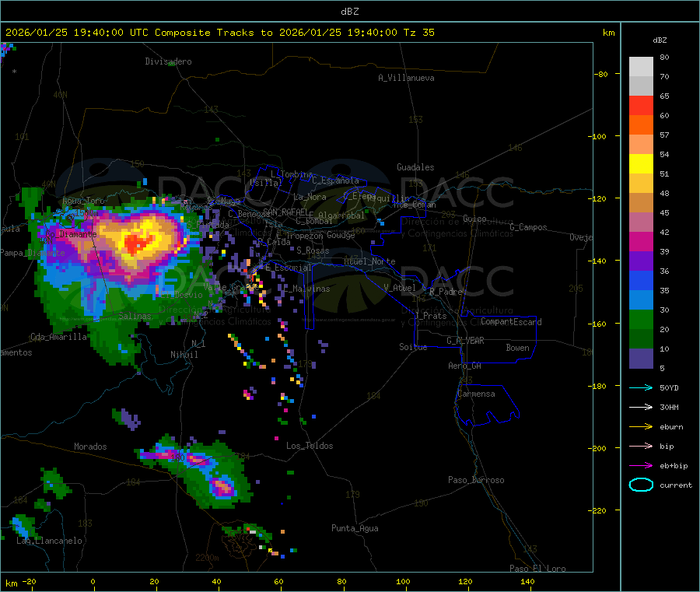Click the light blue 30 dBZ swatch
Screen dimensions: 700x592
click(x=641, y=300)
